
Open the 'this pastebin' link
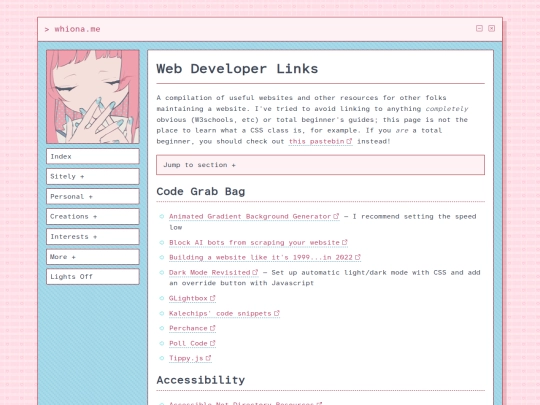[x=320, y=141]
